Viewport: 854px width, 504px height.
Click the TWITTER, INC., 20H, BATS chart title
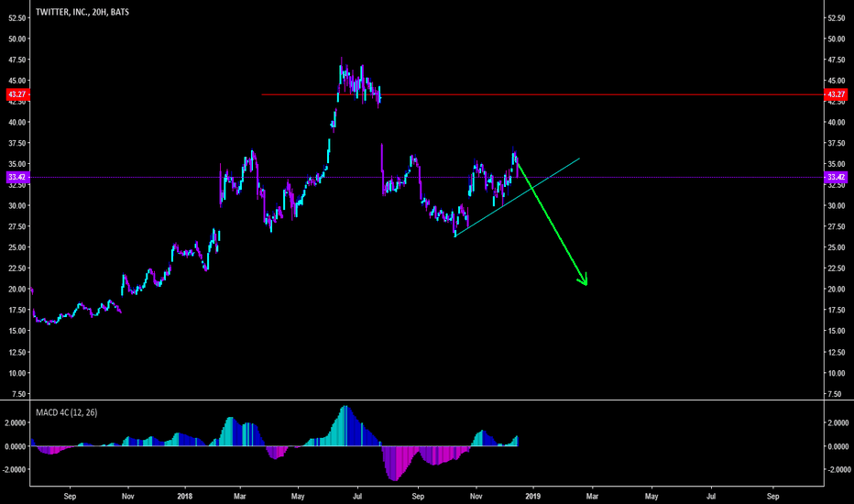[82, 12]
